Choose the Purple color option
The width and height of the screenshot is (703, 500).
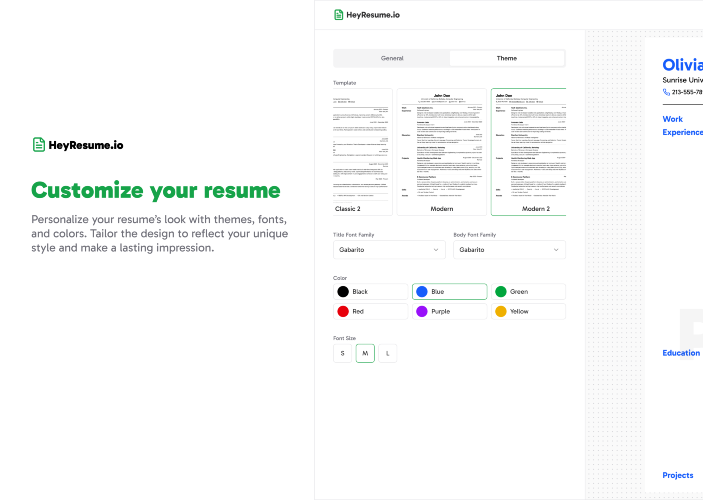point(449,311)
